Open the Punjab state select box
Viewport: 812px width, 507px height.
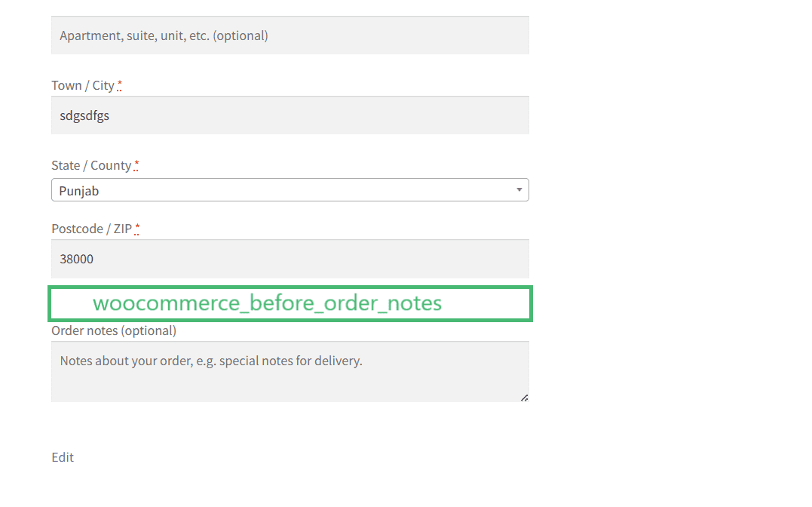click(x=290, y=189)
